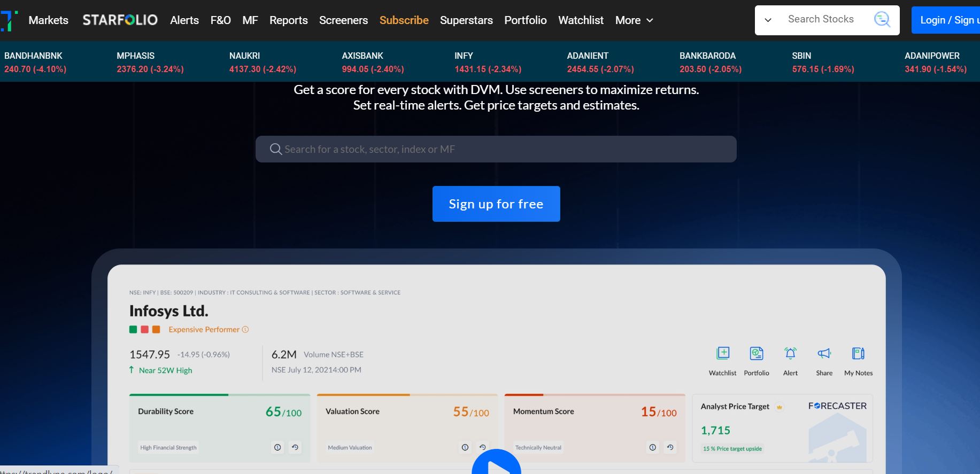Click Momentum Score history icon
980x474 pixels.
670,447
